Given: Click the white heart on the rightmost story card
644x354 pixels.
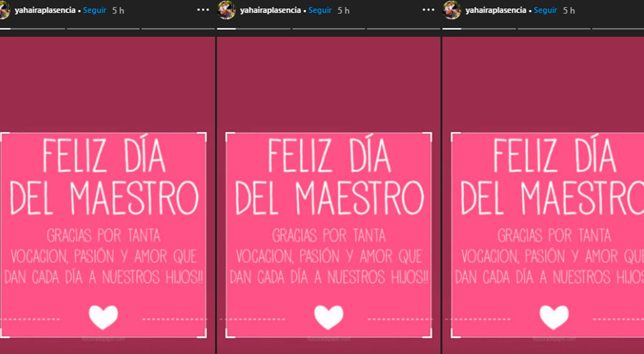Looking at the screenshot, I should coord(554,317).
